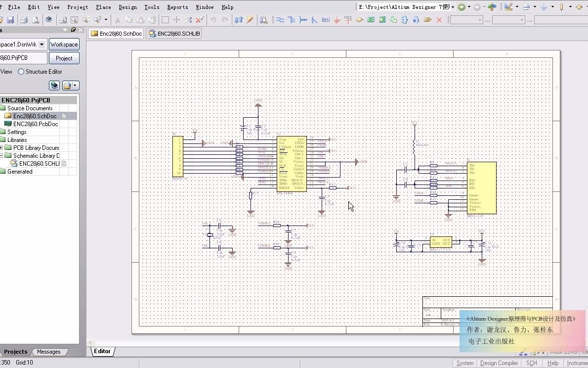Open the workspace dropdown list

(x=42, y=44)
